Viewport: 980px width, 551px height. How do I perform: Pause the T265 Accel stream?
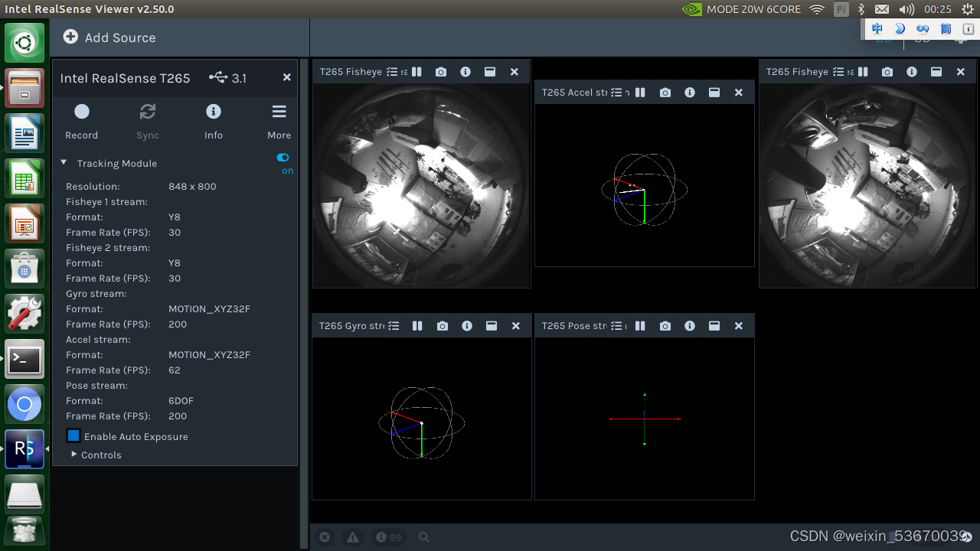click(640, 92)
